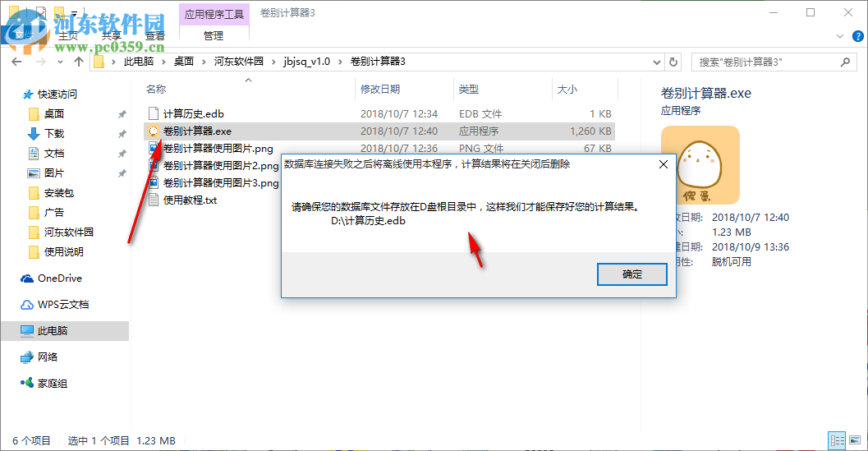Expand breadcrumb chevron after 河东软件园

coord(273,62)
